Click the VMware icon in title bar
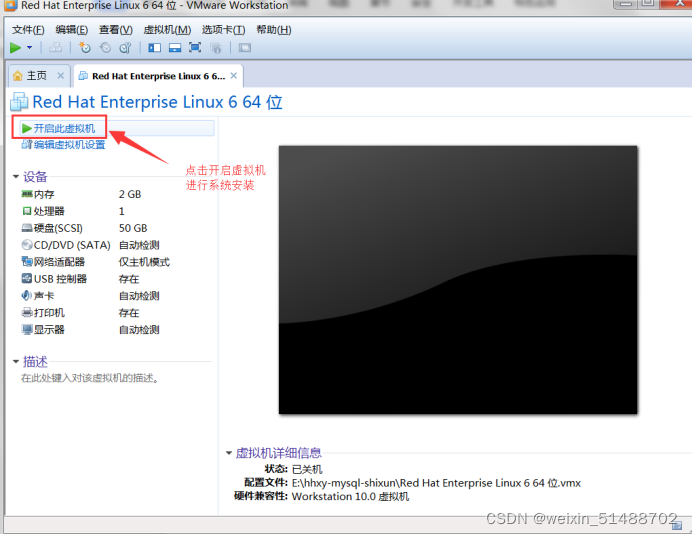The height and width of the screenshot is (535, 692). (x=10, y=5)
